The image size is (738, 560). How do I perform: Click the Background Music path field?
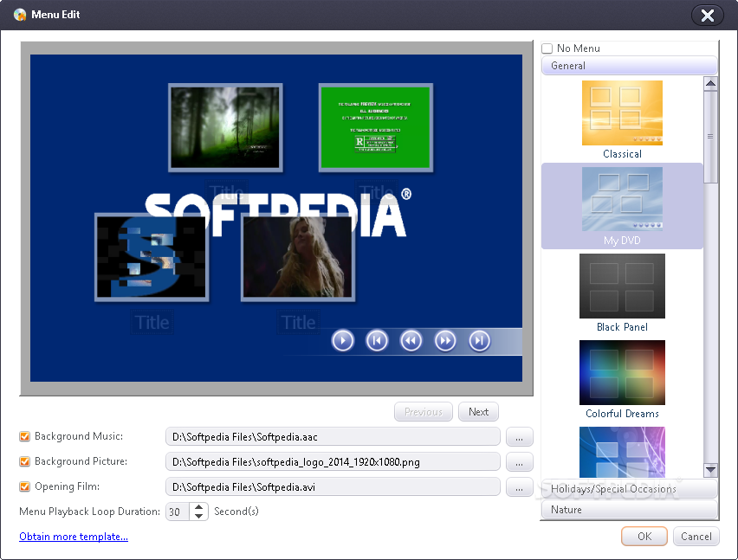pos(333,437)
